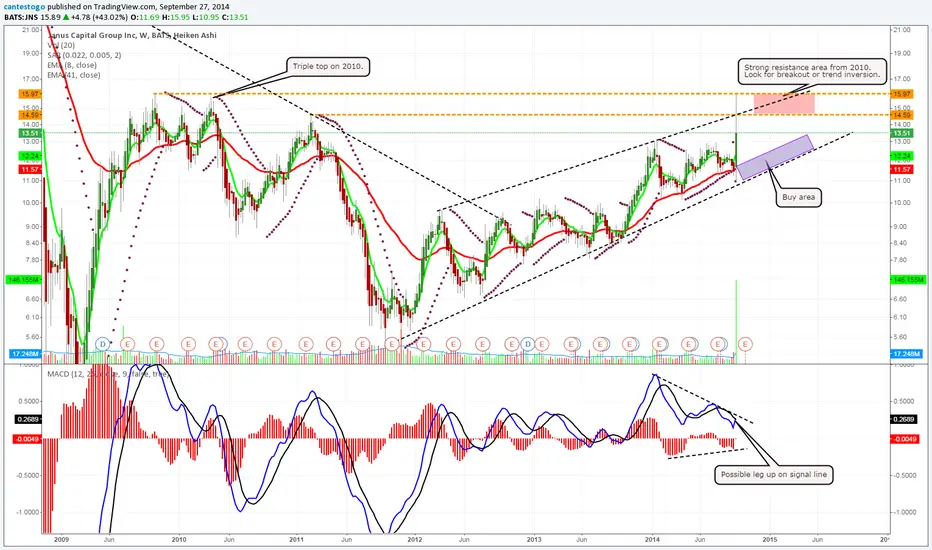The image size is (932, 550).
Task: Click the red 11.57 EMA label on right axis
Action: [902, 169]
